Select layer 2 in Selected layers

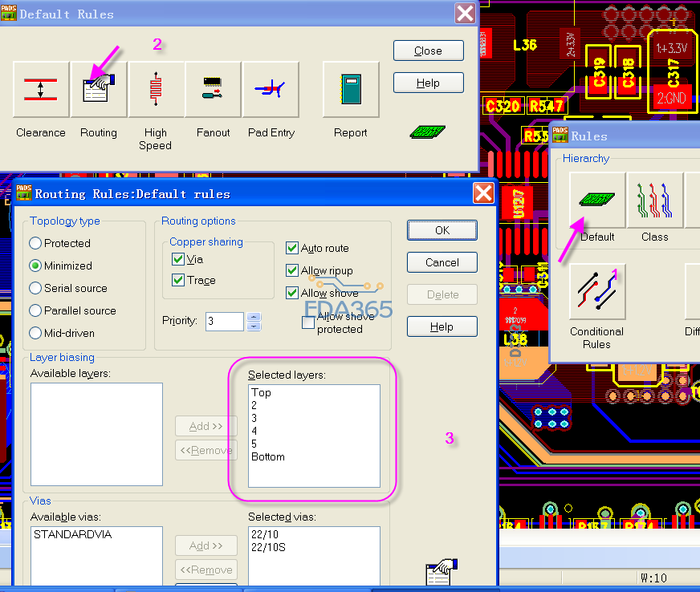coord(254,406)
